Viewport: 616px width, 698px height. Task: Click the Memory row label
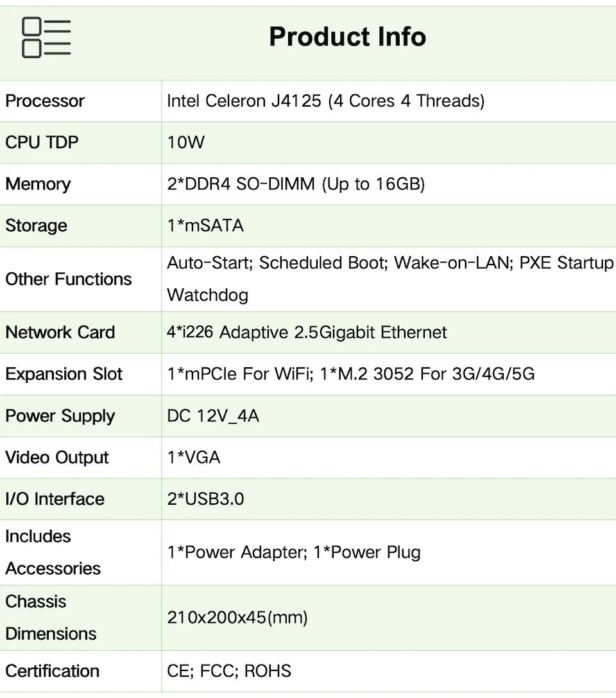pos(38,184)
